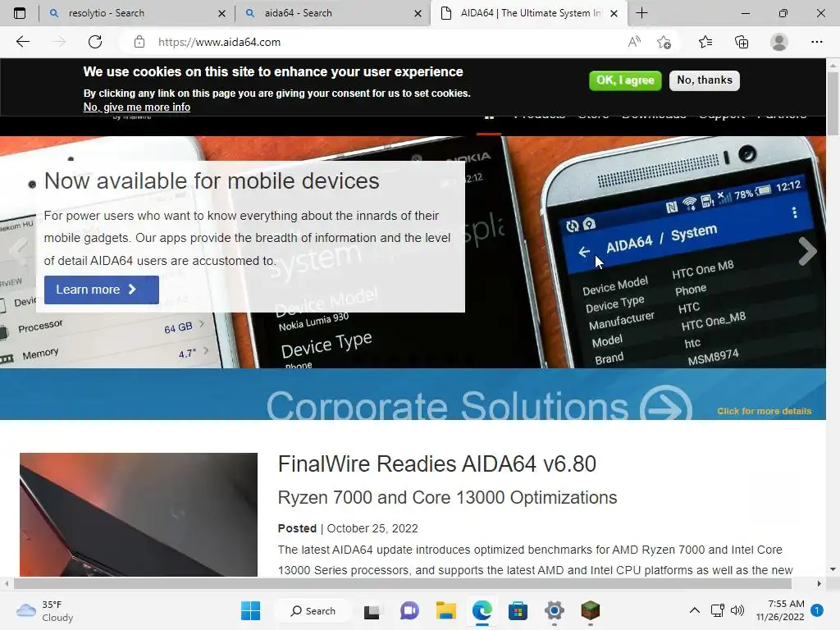Close the AIDA64 Ultimate System tab
The image size is (840, 630).
(x=614, y=13)
